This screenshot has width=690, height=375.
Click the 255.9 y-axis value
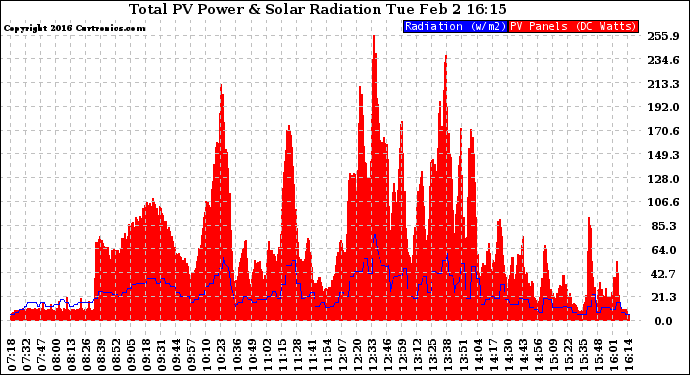coord(663,36)
